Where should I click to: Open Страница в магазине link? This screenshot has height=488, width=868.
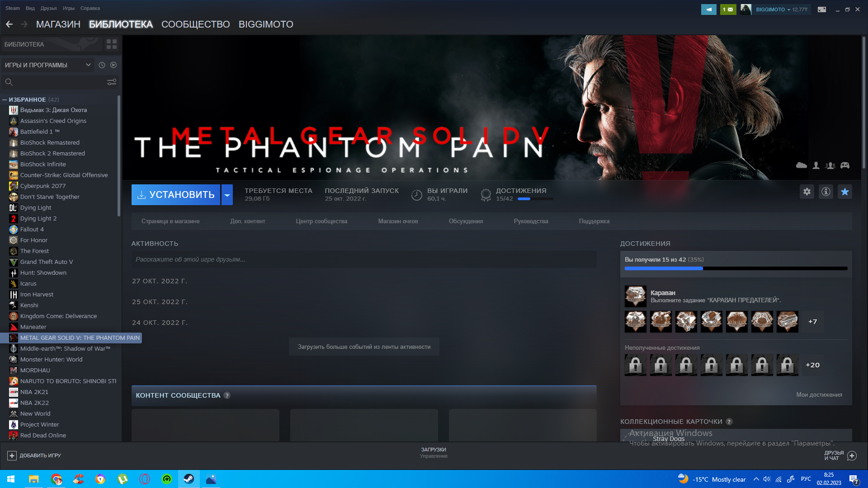[x=170, y=221]
